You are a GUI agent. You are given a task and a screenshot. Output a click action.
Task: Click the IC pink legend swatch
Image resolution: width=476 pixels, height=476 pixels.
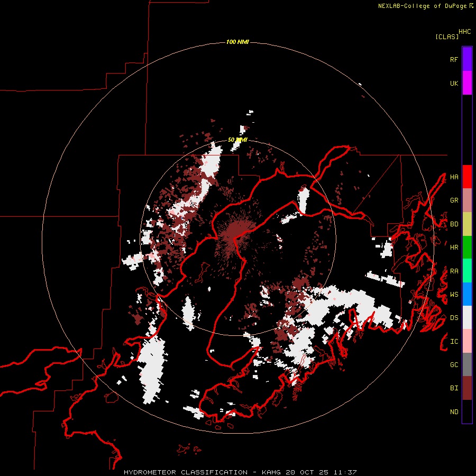point(467,341)
